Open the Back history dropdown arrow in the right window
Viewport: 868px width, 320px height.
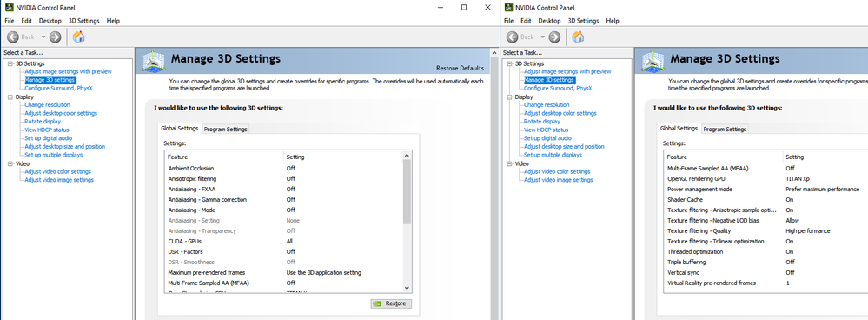(542, 37)
